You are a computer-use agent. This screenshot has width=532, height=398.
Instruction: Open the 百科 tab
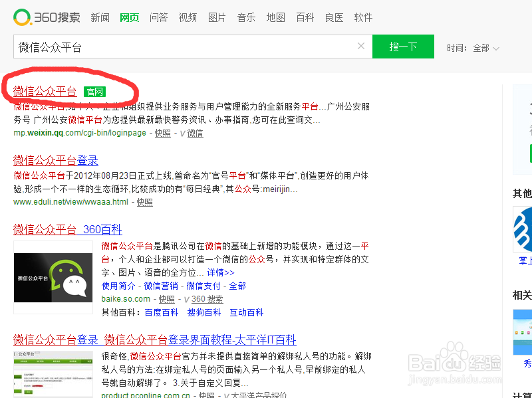pyautogui.click(x=305, y=18)
